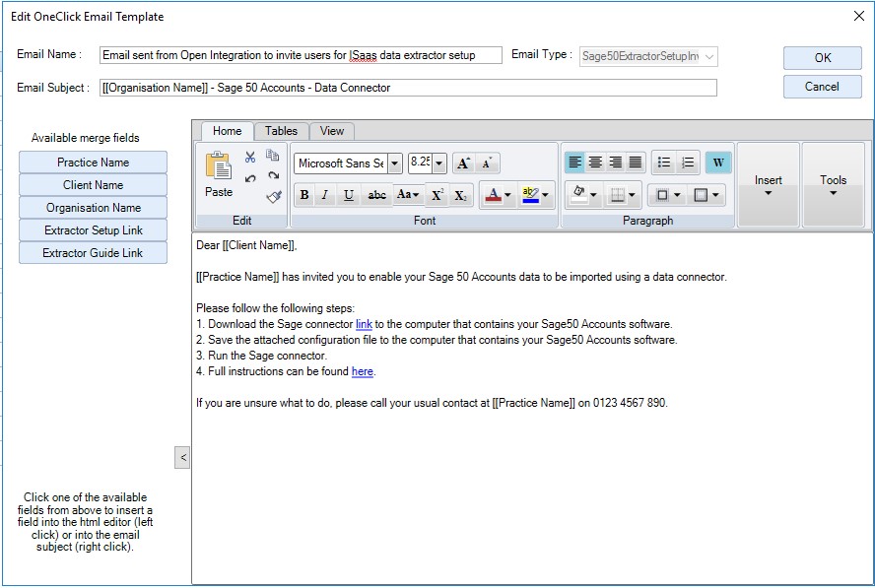Viewport: 875px width, 588px height.
Task: Insert the Extractor Setup Link field
Action: point(94,230)
